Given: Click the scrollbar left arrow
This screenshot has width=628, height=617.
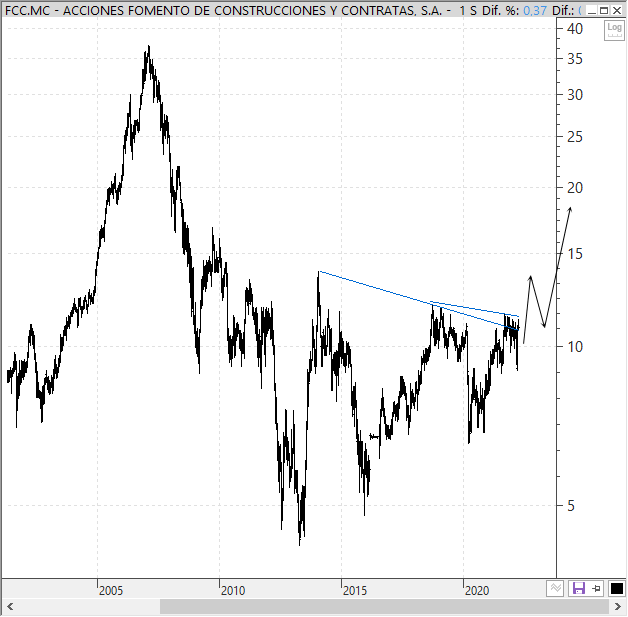Looking at the screenshot, I should 10,607.
